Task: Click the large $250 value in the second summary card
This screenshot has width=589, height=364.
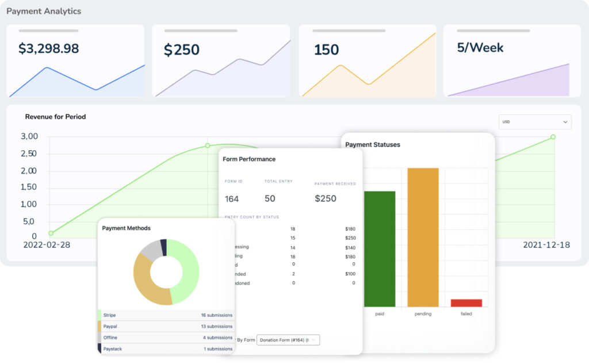Action: pos(181,49)
